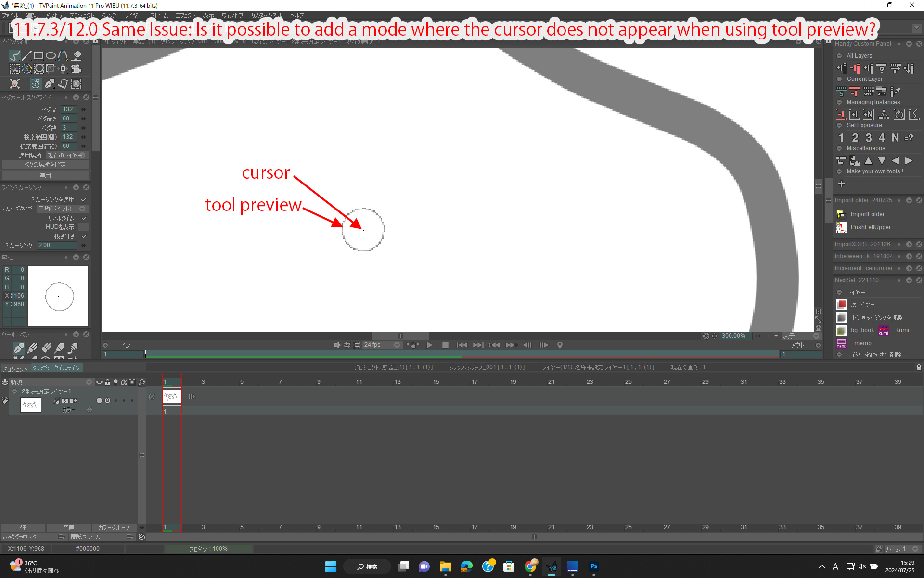Screen dimensions: 924x578
Task: Select the straight line tool
Action: [x=27, y=55]
